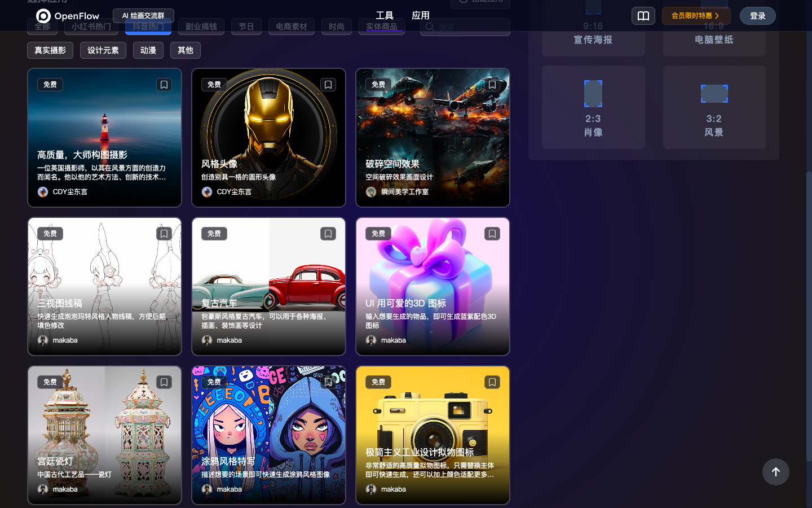
Task: Bookmark the UI 用可爱的3D 图标 card
Action: 492,234
